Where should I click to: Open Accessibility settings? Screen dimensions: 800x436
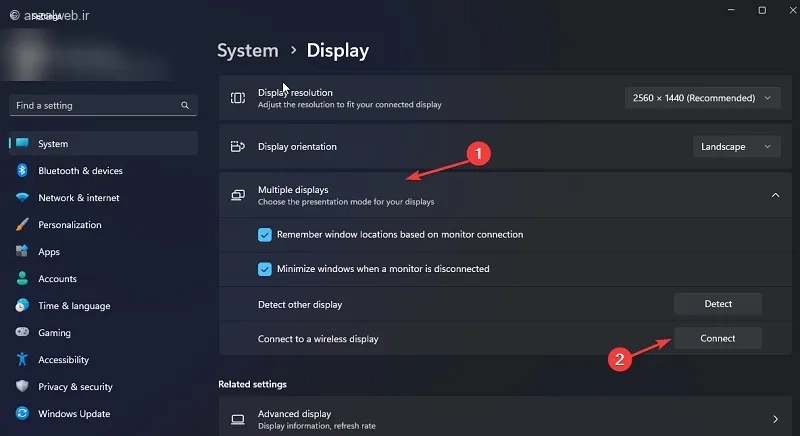click(x=104, y=360)
